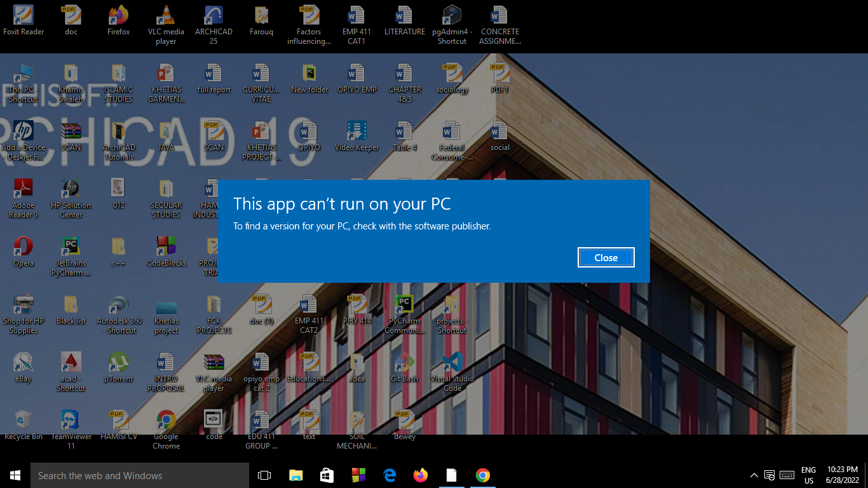Open the ISLAMIC STUDIES folder icon
The image size is (868, 488).
click(x=119, y=83)
